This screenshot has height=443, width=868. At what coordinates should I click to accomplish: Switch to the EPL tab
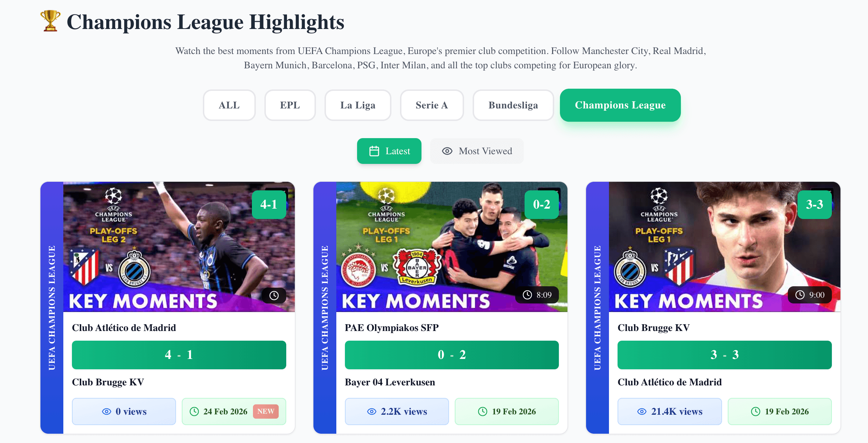click(x=290, y=105)
